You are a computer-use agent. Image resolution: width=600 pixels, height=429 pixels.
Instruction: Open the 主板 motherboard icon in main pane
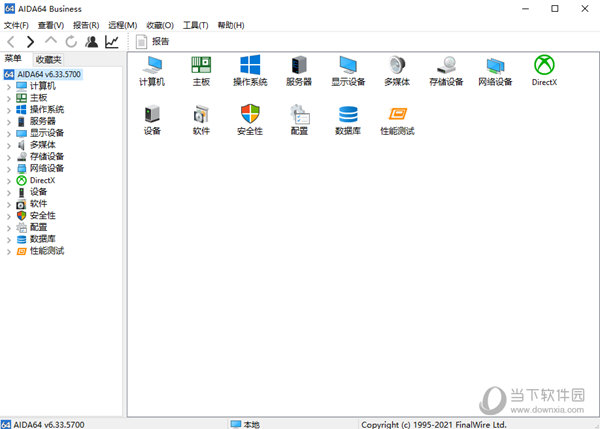tap(201, 65)
